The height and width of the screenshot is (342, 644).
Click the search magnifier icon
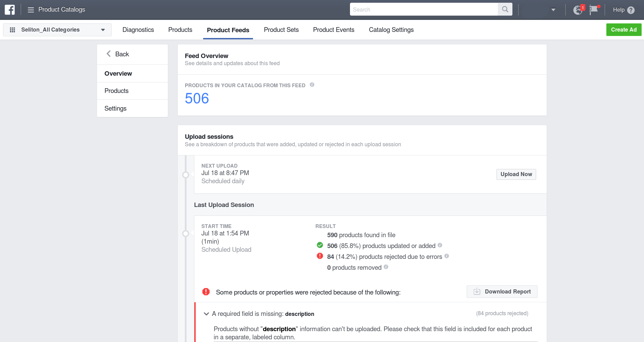pyautogui.click(x=505, y=9)
